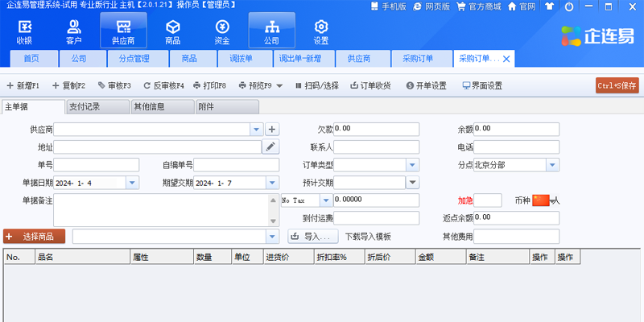The image size is (644, 322).
Task: Open the 附件 attachments sub-tab
Action: (x=227, y=107)
